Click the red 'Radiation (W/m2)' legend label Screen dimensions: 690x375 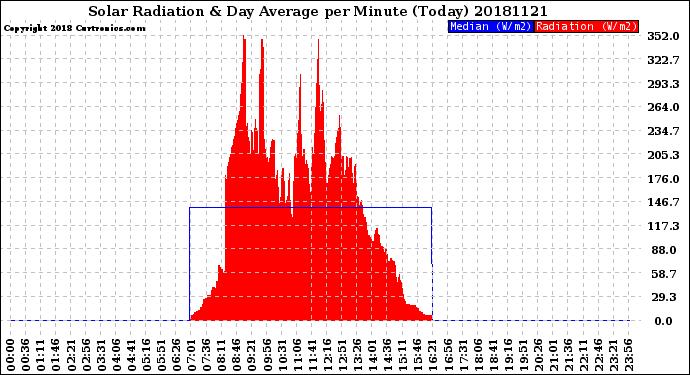(x=586, y=26)
